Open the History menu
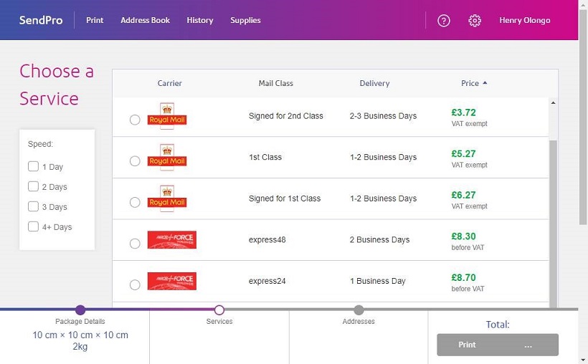Image resolution: width=588 pixels, height=364 pixels. coord(200,20)
